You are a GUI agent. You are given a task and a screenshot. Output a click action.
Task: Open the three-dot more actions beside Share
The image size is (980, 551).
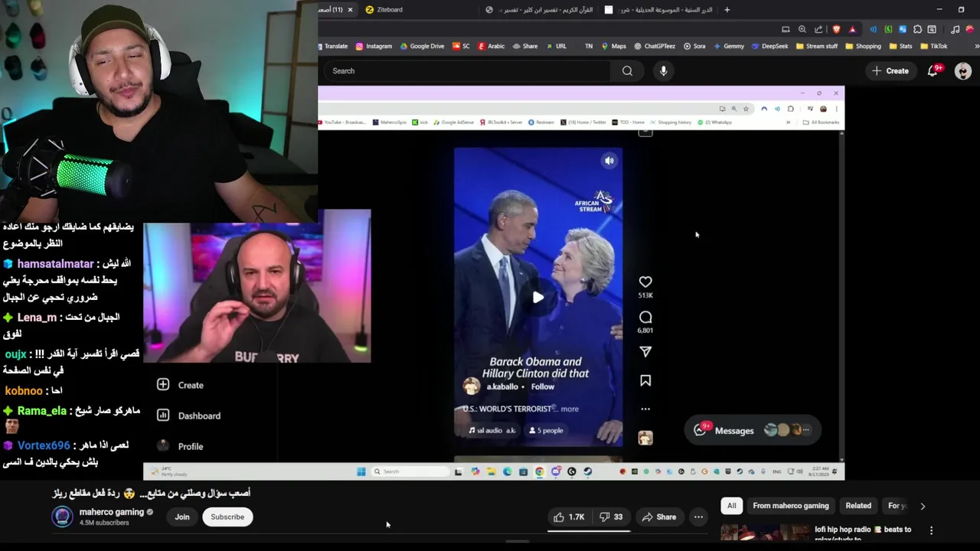(x=698, y=517)
